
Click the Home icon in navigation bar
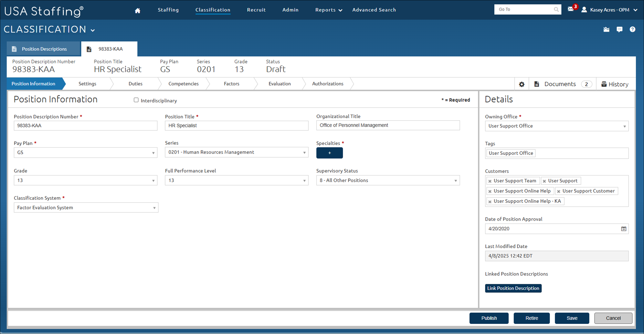tap(137, 10)
